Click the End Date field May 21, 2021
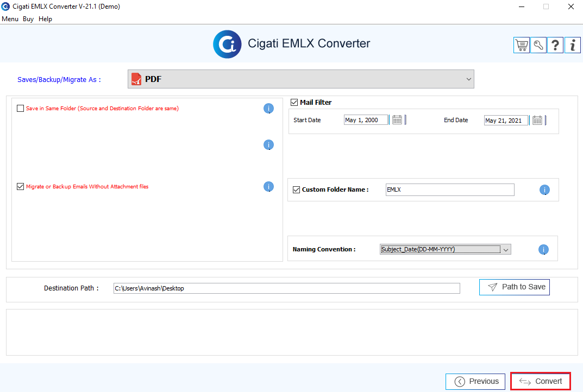This screenshot has width=583, height=392. (x=506, y=121)
